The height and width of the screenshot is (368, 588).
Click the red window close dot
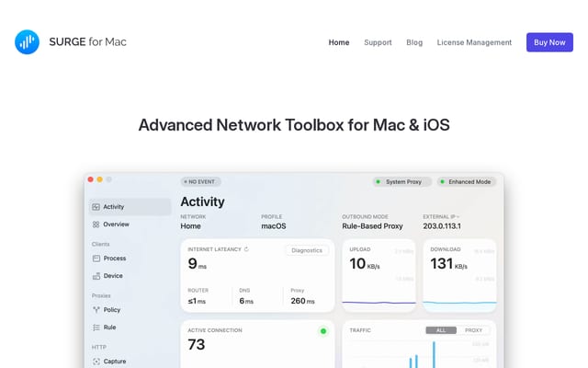click(x=90, y=179)
